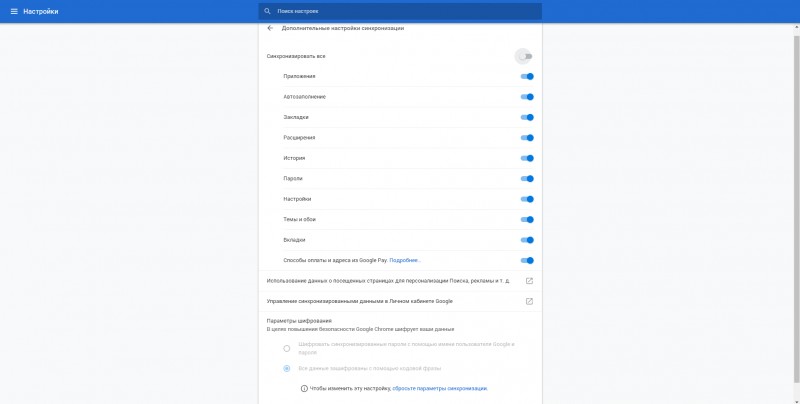Viewport: 800px width, 404px height.
Task: Go back using the arrow icon
Action: tap(270, 29)
